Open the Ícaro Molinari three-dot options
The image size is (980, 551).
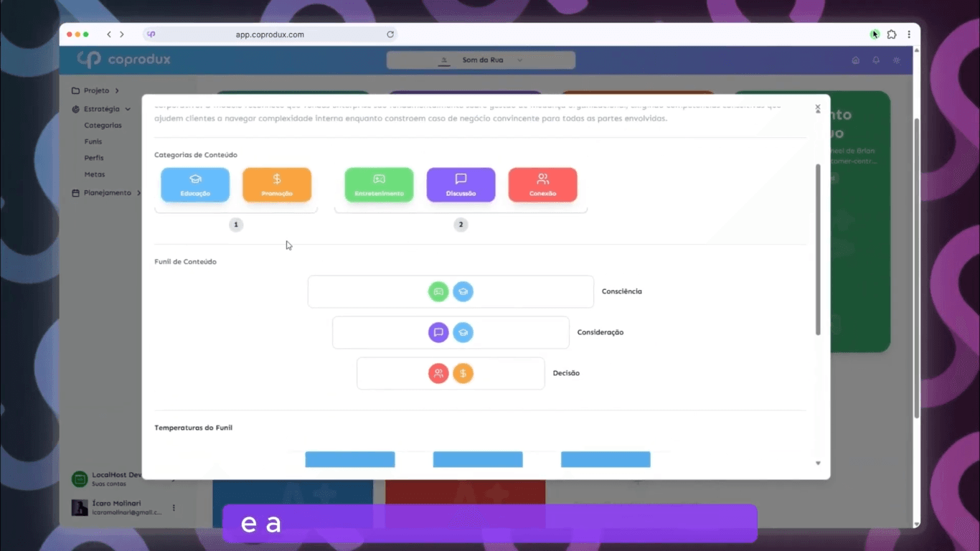click(x=174, y=508)
